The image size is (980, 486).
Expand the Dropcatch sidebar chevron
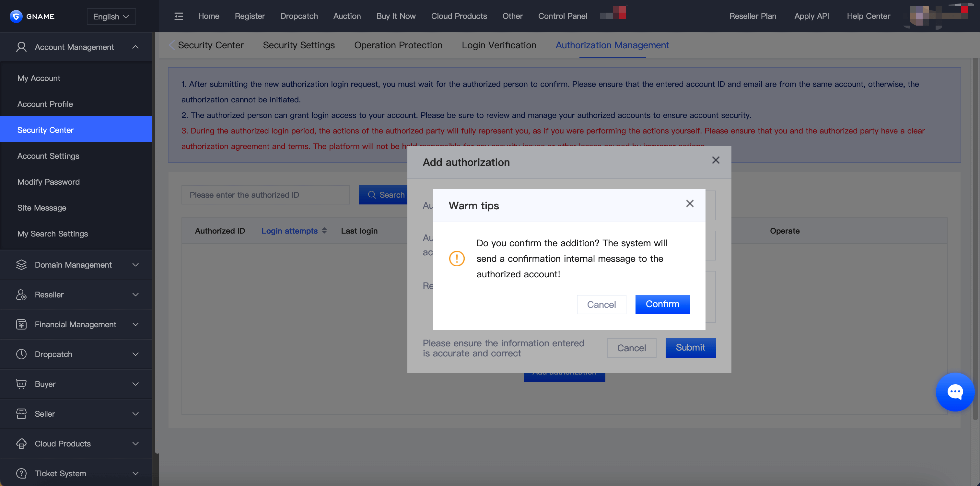coord(135,354)
